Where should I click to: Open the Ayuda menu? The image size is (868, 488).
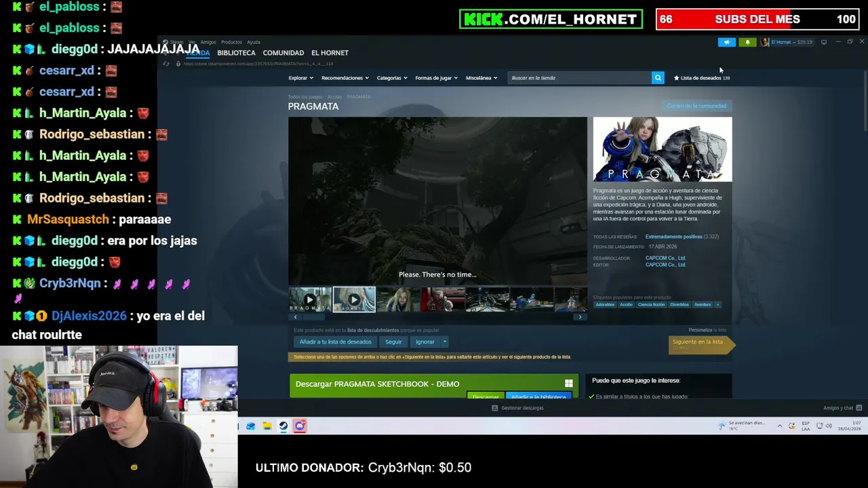(x=254, y=42)
